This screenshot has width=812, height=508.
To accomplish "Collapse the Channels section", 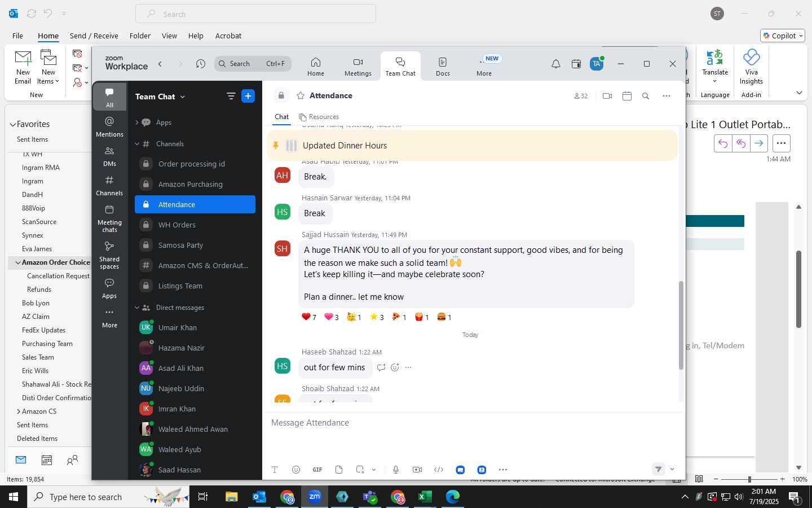I will tap(136, 144).
